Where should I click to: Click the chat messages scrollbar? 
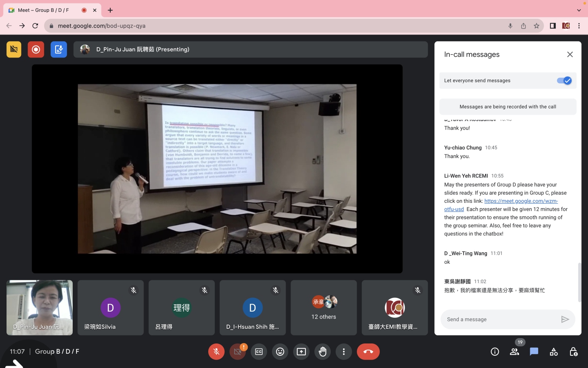coord(580,283)
